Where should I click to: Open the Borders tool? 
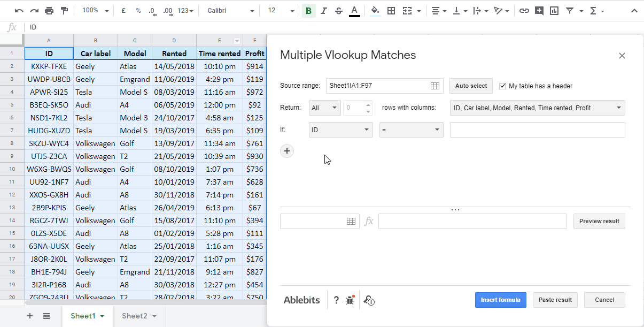click(391, 10)
